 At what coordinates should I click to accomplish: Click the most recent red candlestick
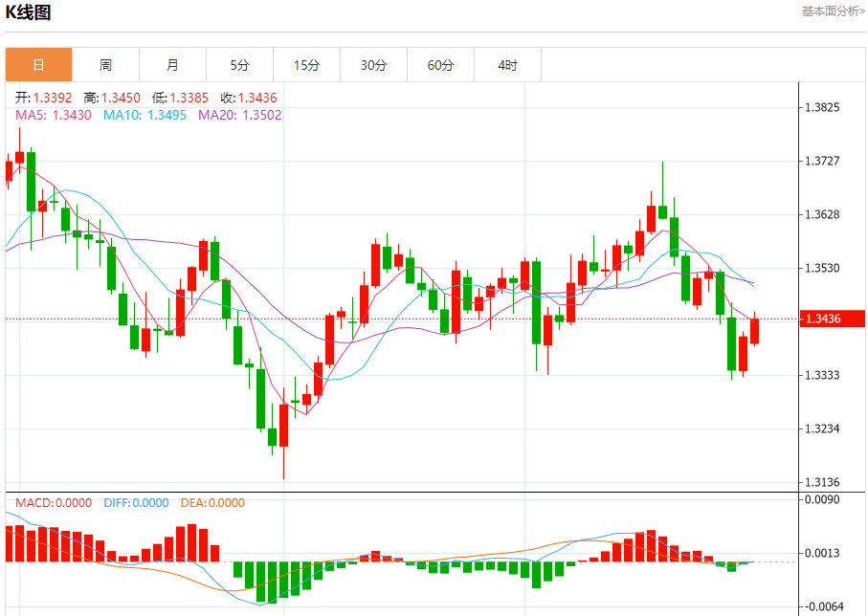[755, 331]
